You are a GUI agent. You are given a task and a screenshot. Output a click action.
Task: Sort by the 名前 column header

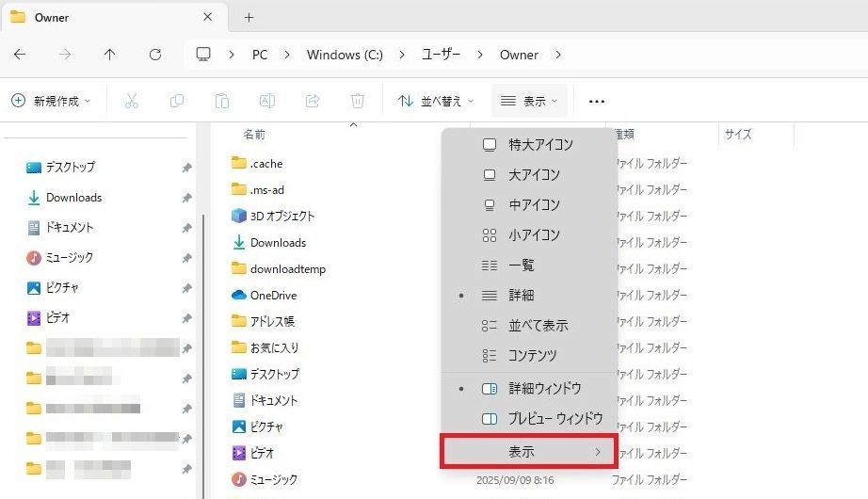(254, 135)
